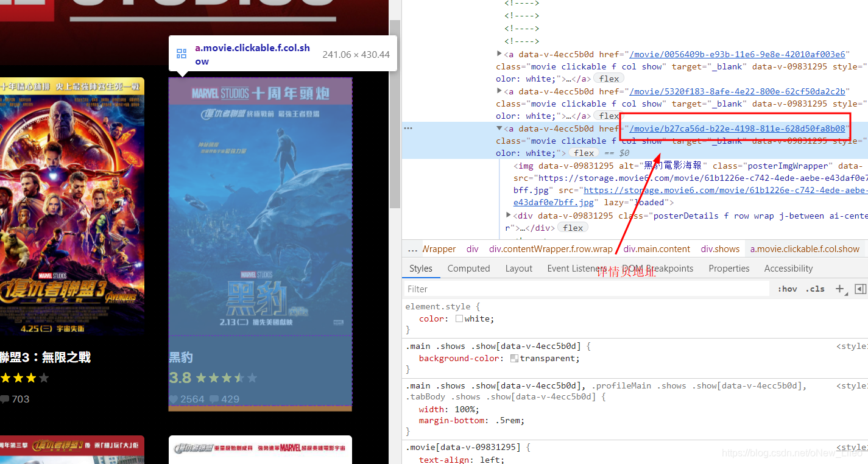
Task: Click the 黑豹 movie title text
Action: tap(181, 357)
